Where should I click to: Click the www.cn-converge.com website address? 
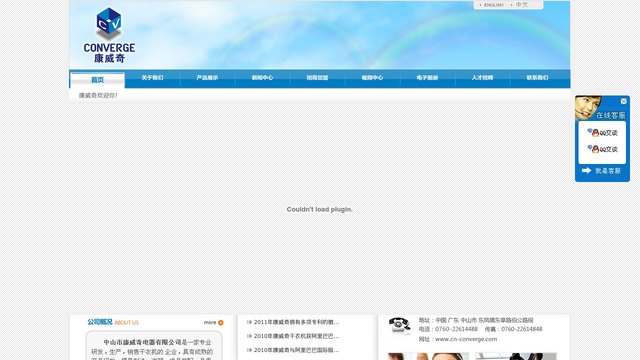(466, 339)
